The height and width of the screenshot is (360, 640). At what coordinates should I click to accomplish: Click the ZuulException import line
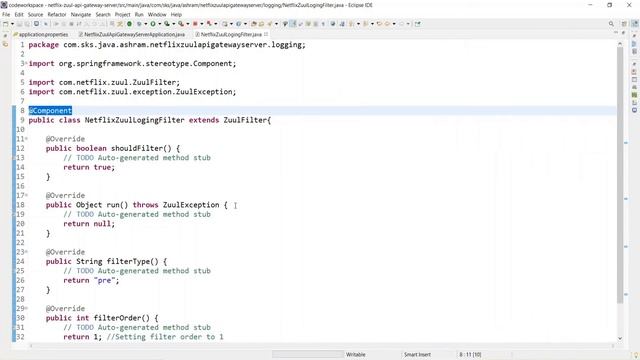(132, 92)
